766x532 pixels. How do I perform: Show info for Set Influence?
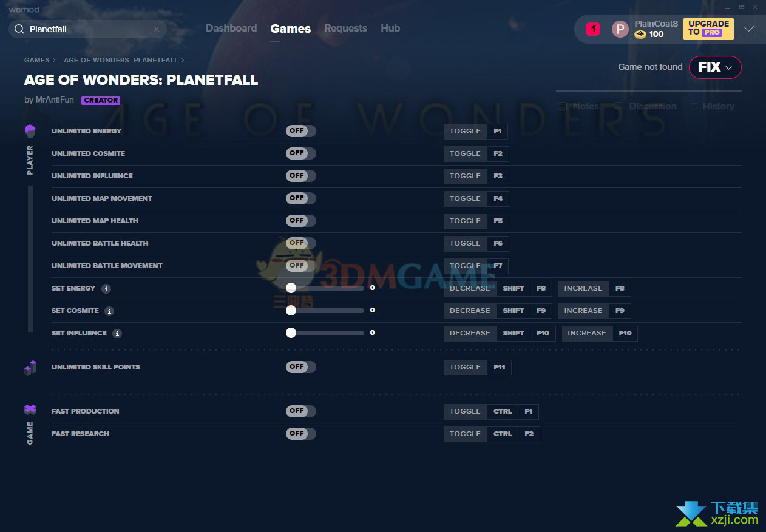click(x=117, y=334)
